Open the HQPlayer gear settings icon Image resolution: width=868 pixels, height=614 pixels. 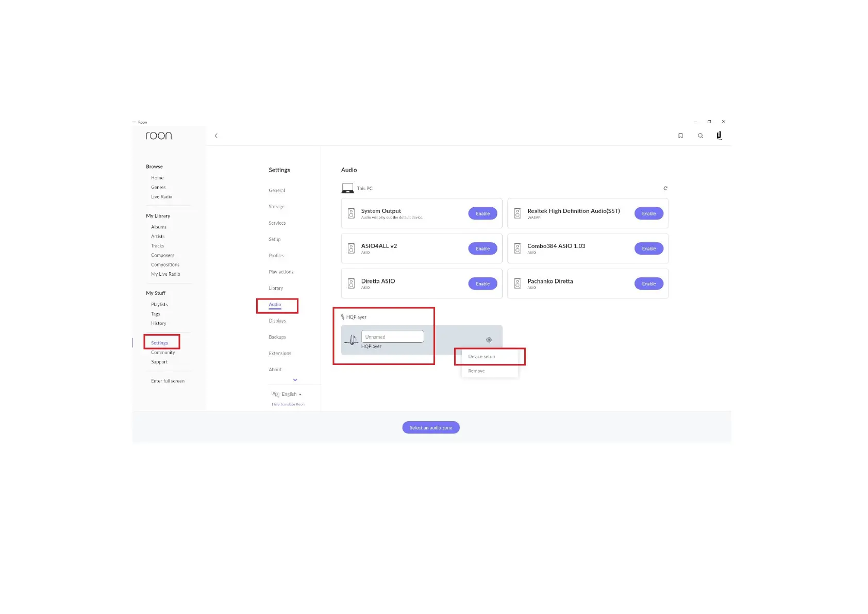coord(489,340)
